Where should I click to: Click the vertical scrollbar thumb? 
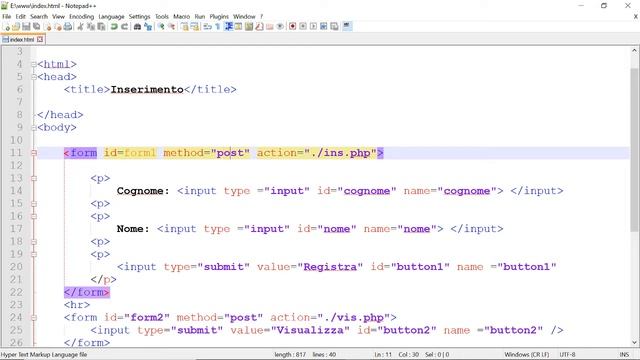click(x=634, y=149)
